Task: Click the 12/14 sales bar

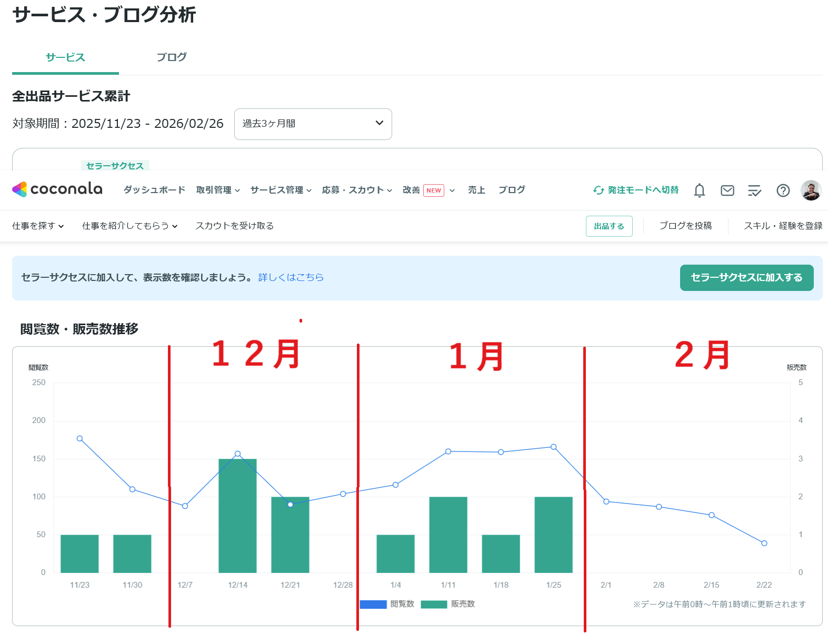Action: (237, 516)
